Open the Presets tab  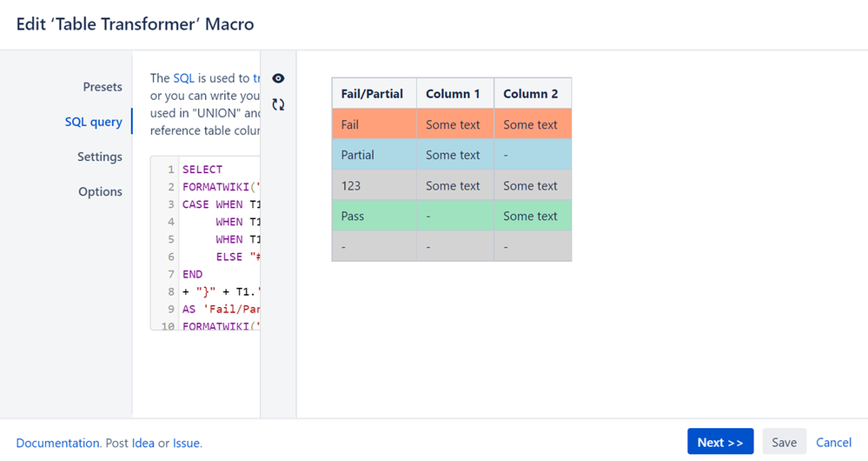[x=103, y=87]
